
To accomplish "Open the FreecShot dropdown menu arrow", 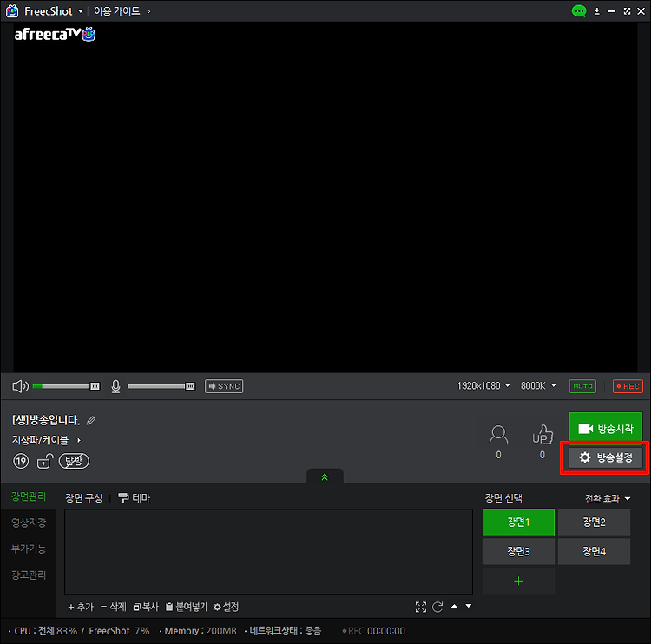I will [81, 11].
